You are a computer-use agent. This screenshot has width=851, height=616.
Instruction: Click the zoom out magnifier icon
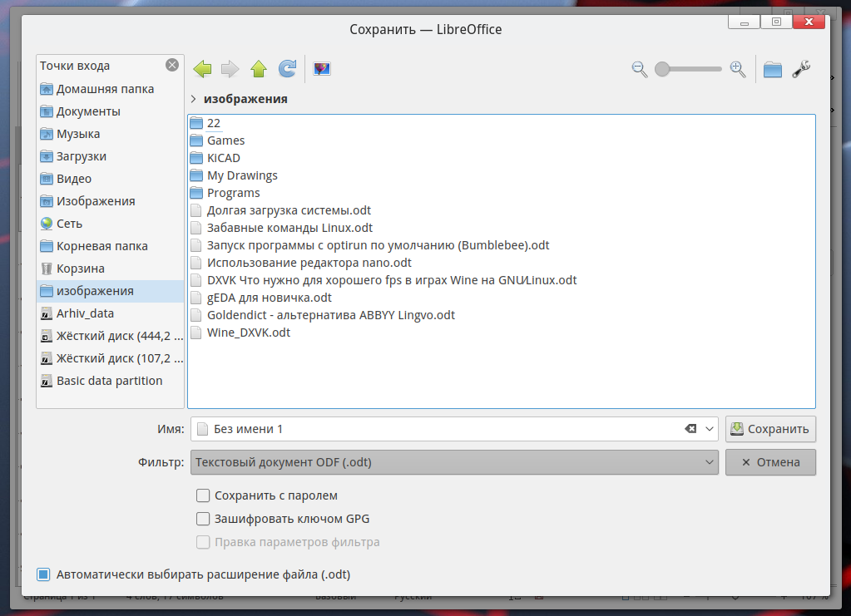point(640,69)
